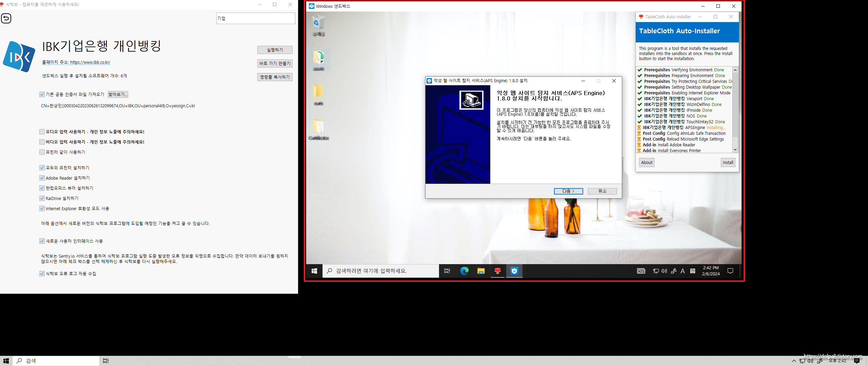Toggle 새로운 사용자 인터페이스 사용 checkbox

[42, 241]
